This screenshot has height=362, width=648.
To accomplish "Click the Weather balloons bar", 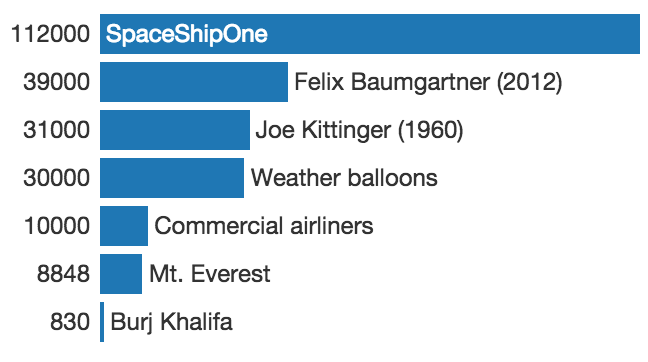I will click(x=172, y=178).
